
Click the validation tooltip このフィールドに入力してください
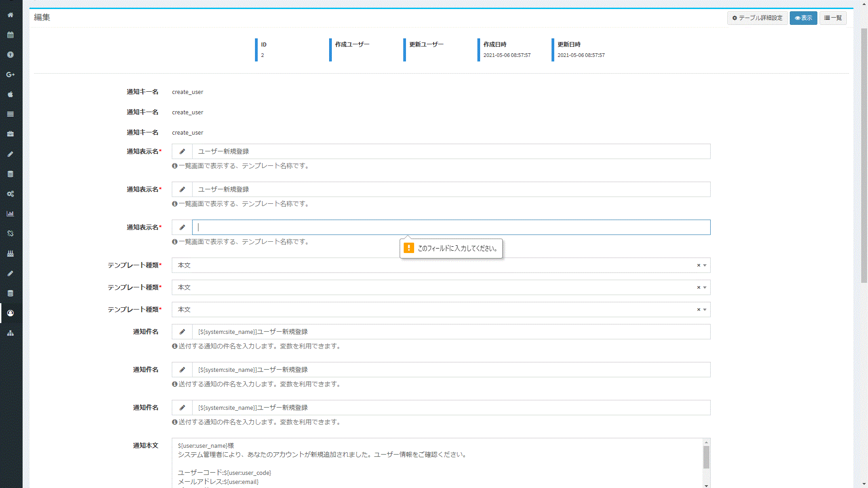(x=451, y=249)
